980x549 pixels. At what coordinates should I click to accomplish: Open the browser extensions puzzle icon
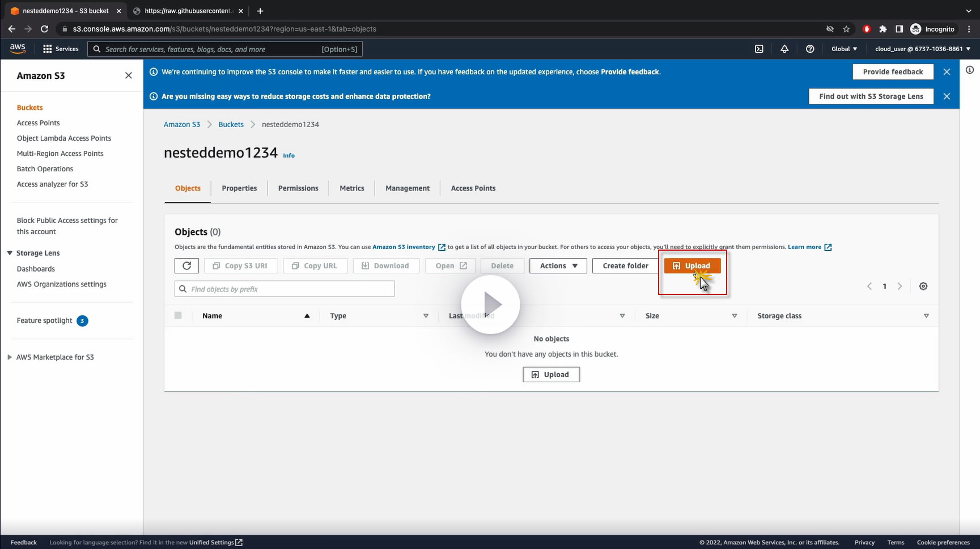883,29
